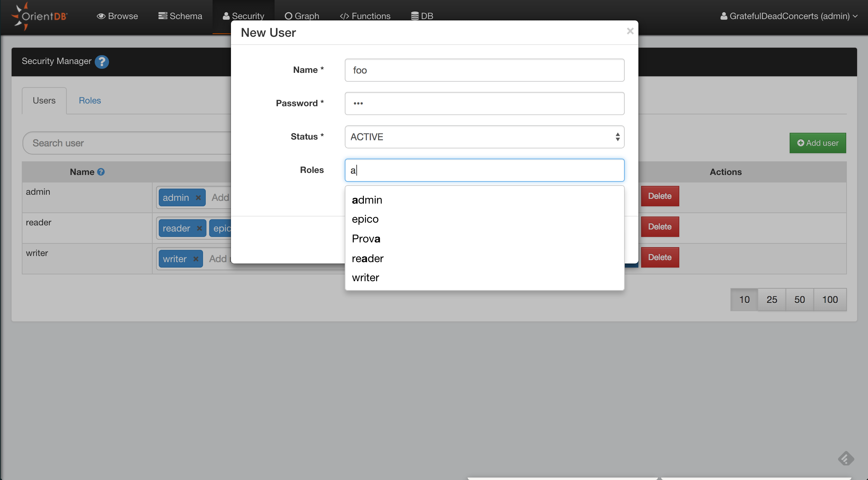This screenshot has width=868, height=480.
Task: Delete the reader user
Action: (x=660, y=227)
